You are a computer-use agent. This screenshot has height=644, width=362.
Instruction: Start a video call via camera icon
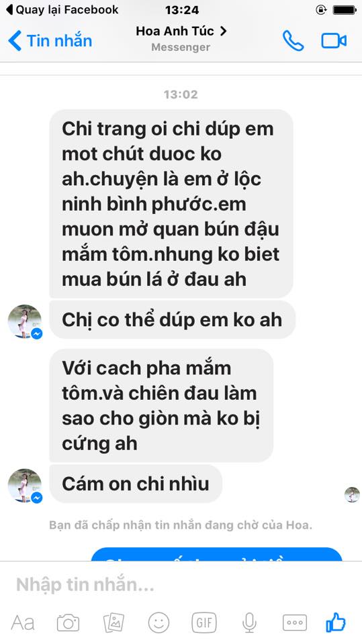[x=334, y=41]
